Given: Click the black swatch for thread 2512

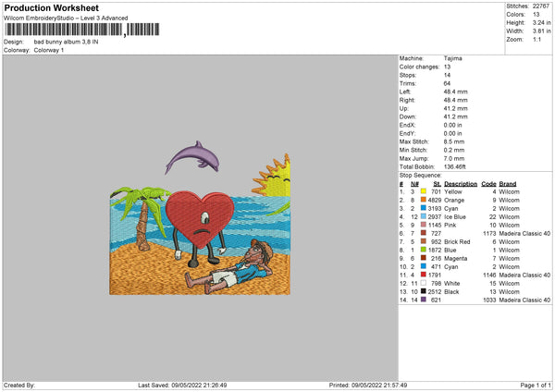Looking at the screenshot, I should [424, 291].
